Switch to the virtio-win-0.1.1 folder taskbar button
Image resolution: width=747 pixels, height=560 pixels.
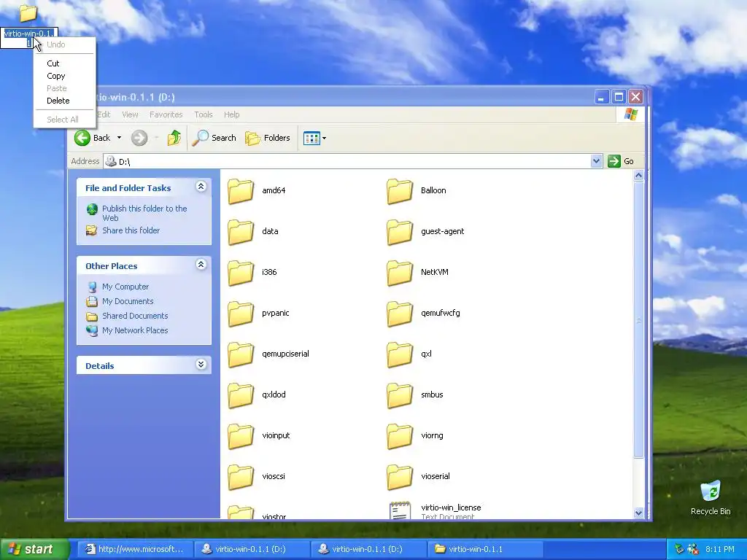(485, 549)
